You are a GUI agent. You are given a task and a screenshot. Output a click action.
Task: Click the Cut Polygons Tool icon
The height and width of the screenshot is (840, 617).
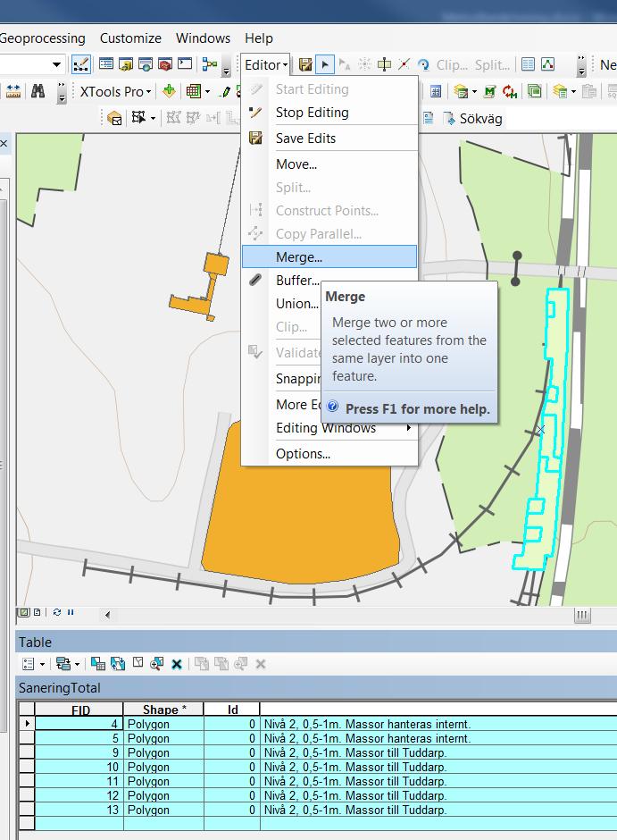tap(384, 65)
